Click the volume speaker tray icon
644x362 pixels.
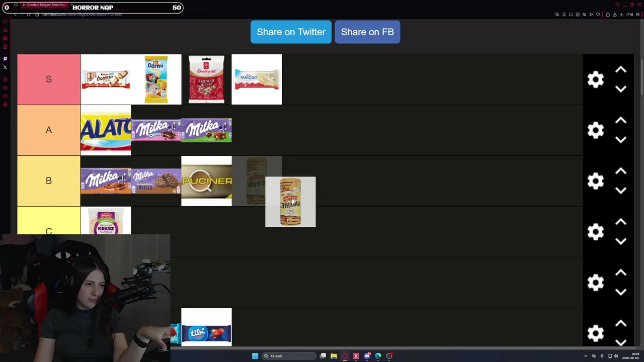616,356
